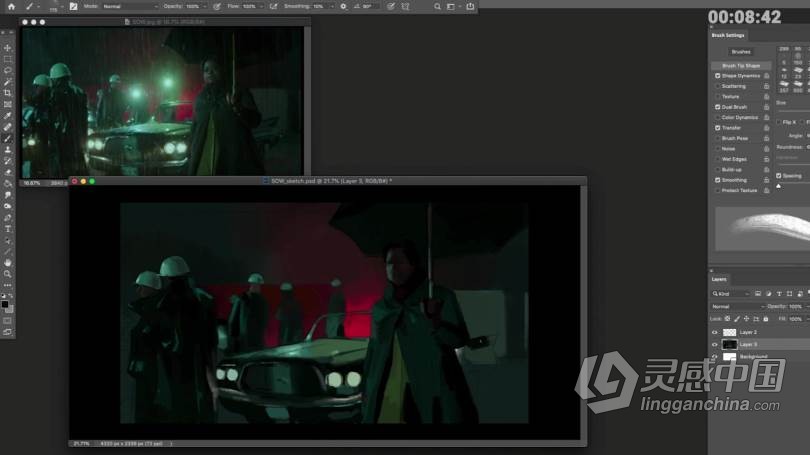Select the Brush tool in the toolbox

pos(7,138)
